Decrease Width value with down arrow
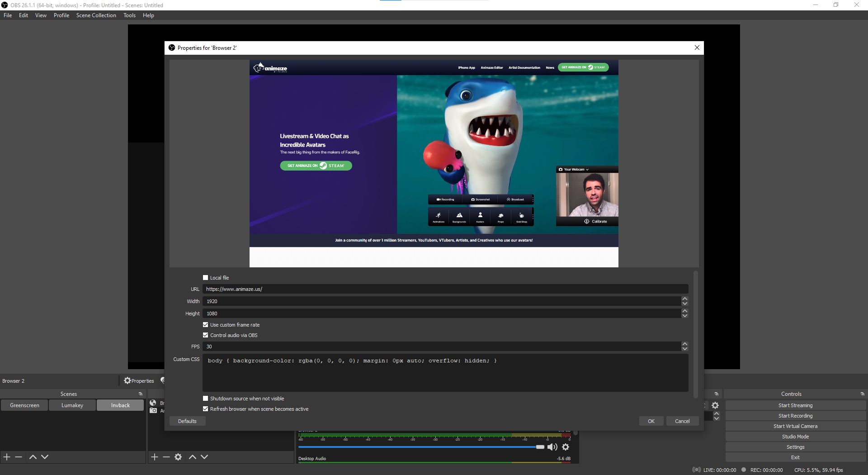The height and width of the screenshot is (475, 868). pyautogui.click(x=685, y=304)
